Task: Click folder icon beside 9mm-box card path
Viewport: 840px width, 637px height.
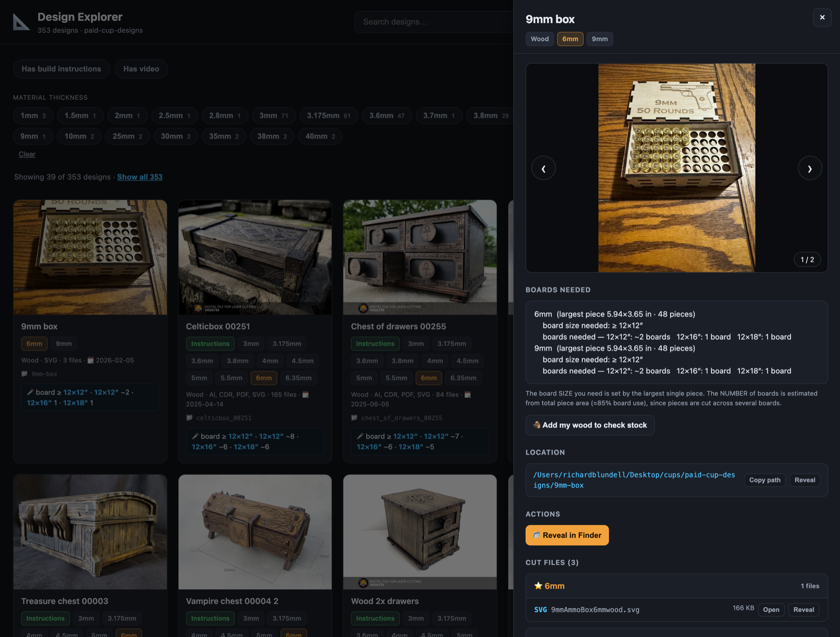Action: [x=25, y=374]
